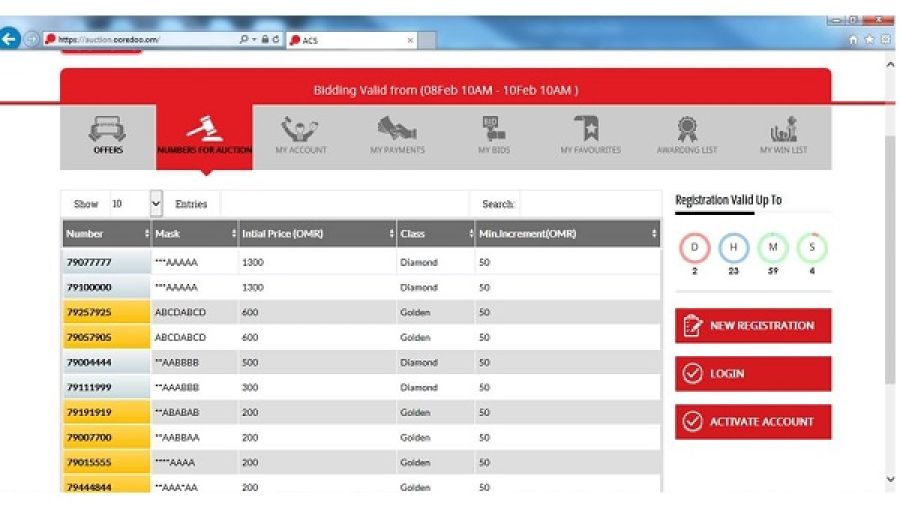Click in the table Search field
The height and width of the screenshot is (507, 900).
tap(590, 204)
